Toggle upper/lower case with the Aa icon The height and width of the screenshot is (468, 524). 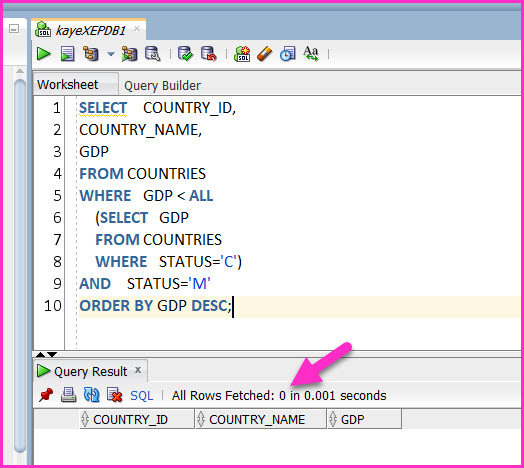[x=311, y=54]
